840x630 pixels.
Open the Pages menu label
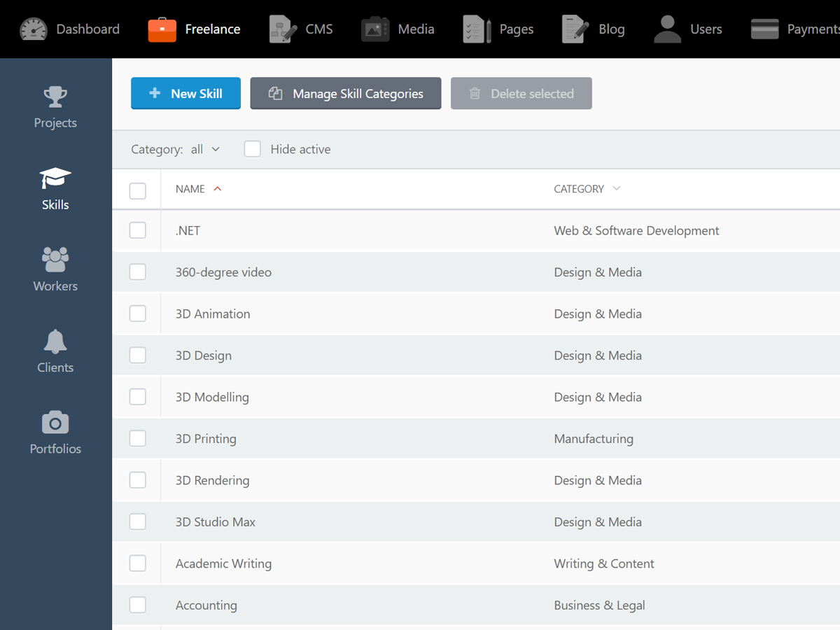pyautogui.click(x=517, y=29)
